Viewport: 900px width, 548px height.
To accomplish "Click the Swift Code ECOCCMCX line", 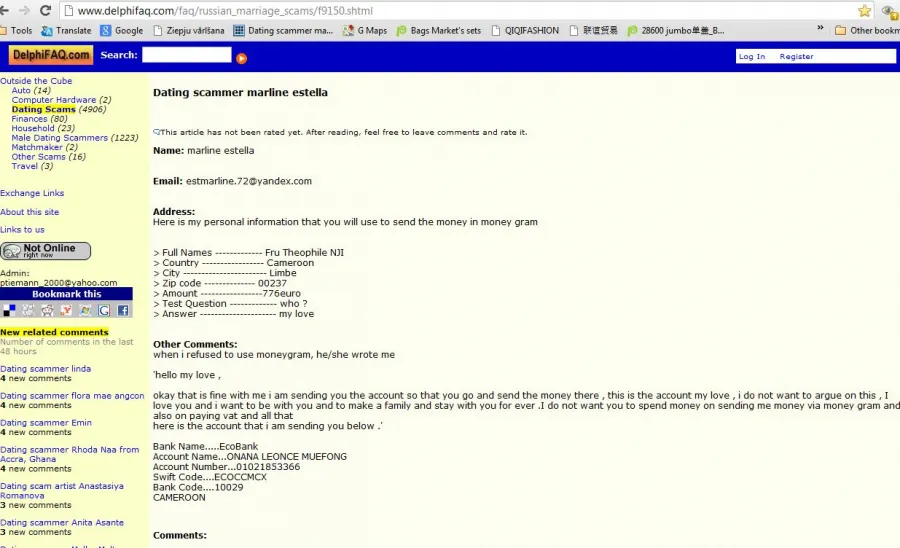I will (210, 477).
